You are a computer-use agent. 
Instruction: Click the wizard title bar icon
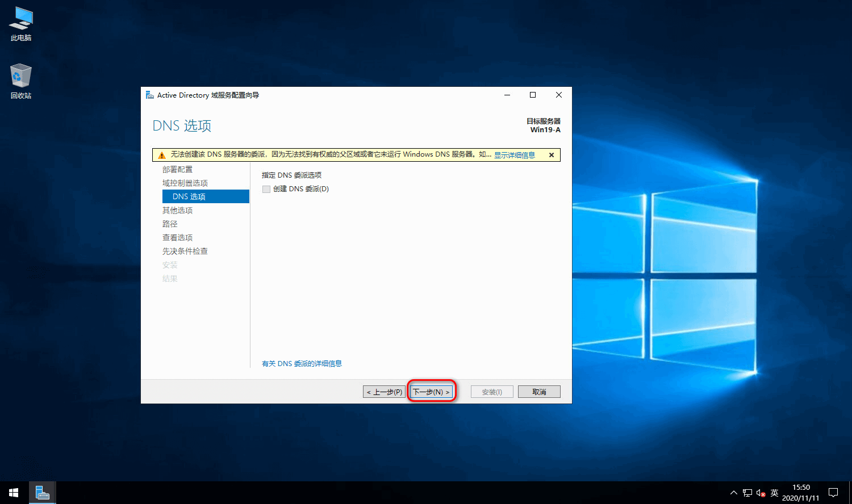150,95
